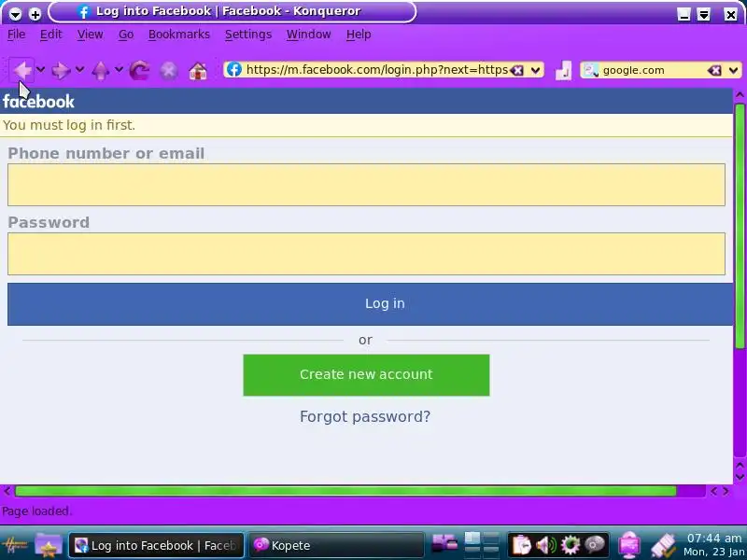The height and width of the screenshot is (560, 747).
Task: Click the Stop loading icon
Action: pos(169,71)
